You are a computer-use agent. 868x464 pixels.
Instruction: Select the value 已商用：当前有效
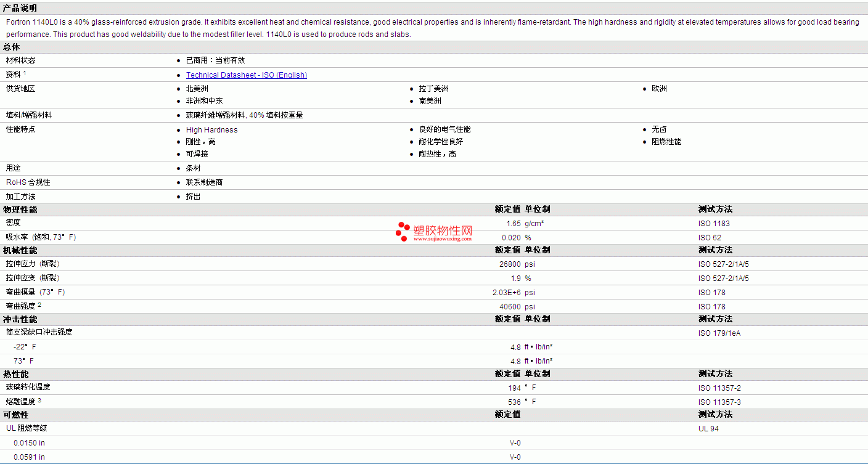pyautogui.click(x=216, y=60)
